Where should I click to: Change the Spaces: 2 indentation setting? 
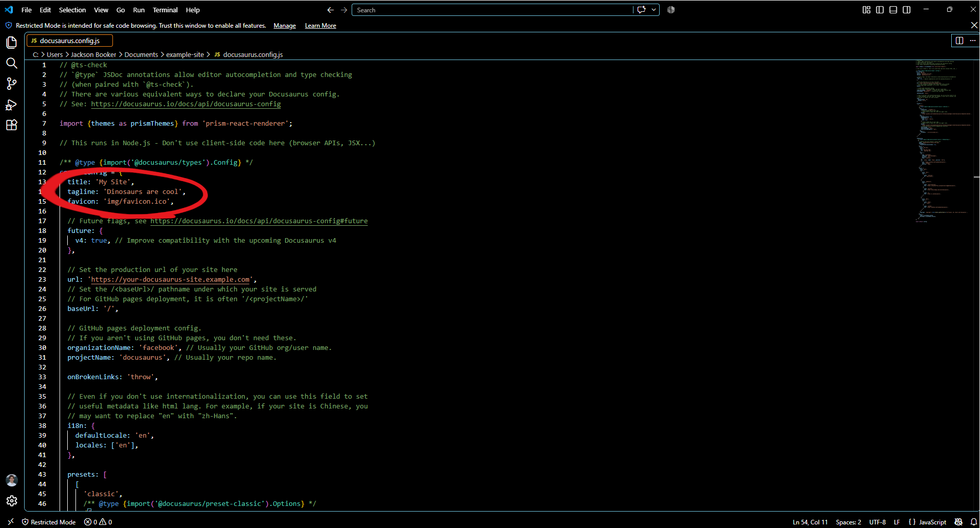(x=848, y=522)
